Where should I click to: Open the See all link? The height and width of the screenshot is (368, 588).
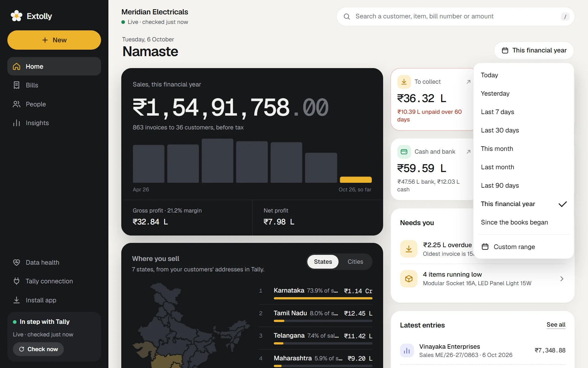point(556,325)
